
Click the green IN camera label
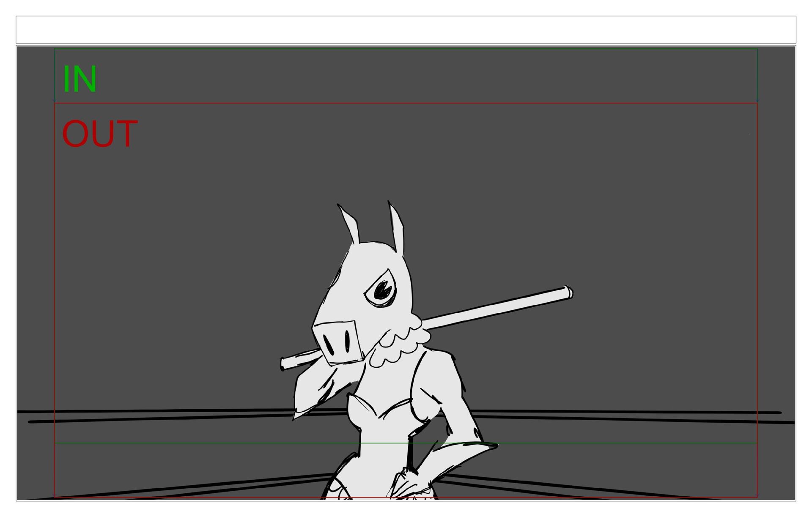[80, 79]
